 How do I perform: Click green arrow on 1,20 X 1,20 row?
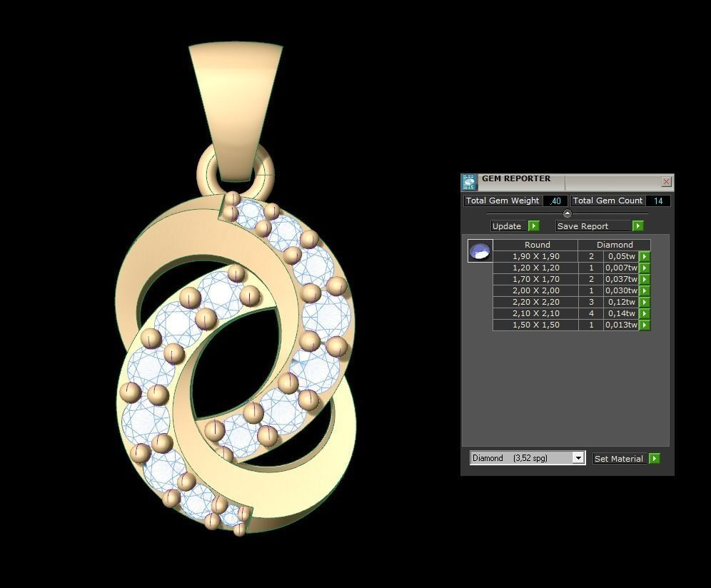pos(645,268)
